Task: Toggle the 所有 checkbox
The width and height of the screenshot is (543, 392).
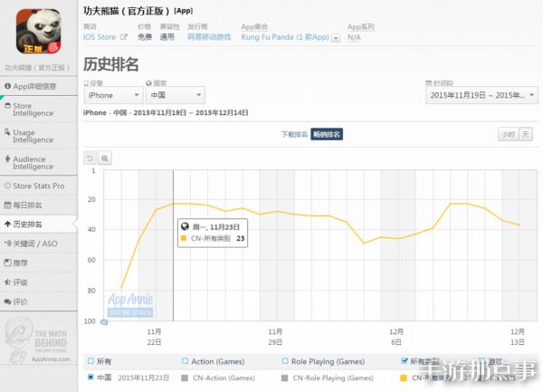Action: pyautogui.click(x=90, y=361)
